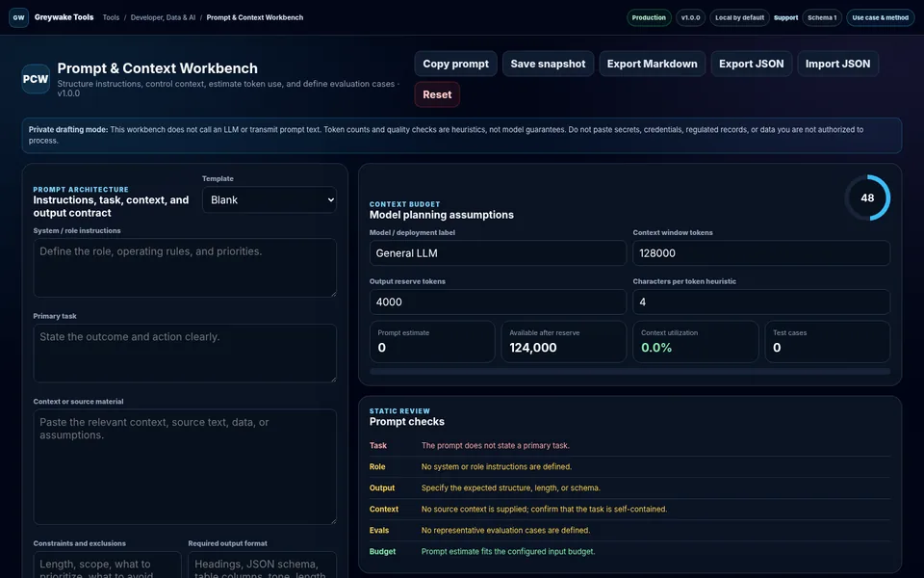Viewport: 924px width, 578px height.
Task: Click the Import JSON button
Action: pyautogui.click(x=838, y=64)
